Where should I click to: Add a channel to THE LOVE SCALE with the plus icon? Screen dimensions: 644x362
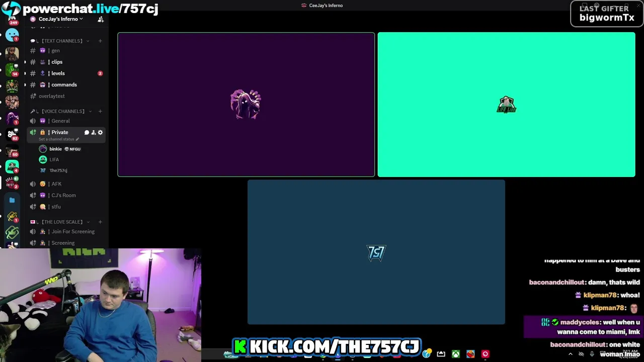tap(100, 222)
